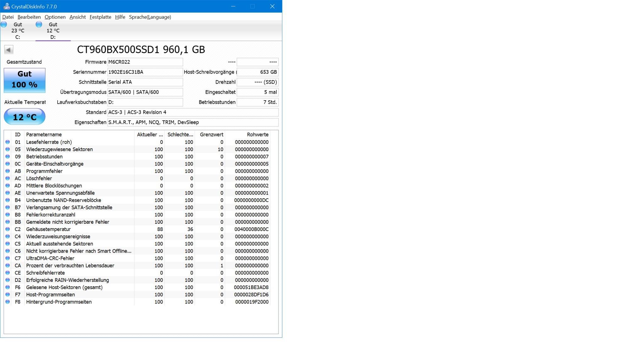
Task: Click status icon of Gehäusetemperatur row
Action: tap(8, 229)
